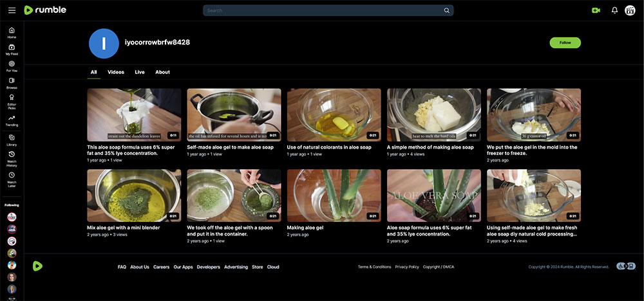Go to Home in the sidebar
The image size is (644, 301).
click(x=12, y=33)
